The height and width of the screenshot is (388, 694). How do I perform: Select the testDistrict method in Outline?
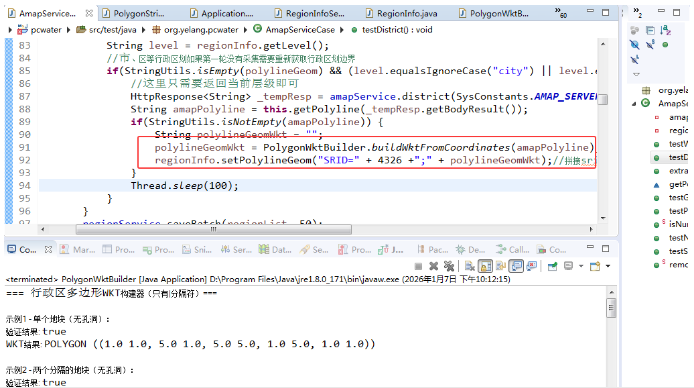671,157
